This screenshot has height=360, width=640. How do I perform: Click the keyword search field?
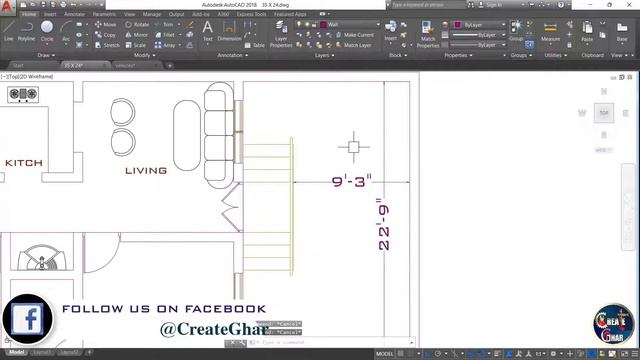429,5
